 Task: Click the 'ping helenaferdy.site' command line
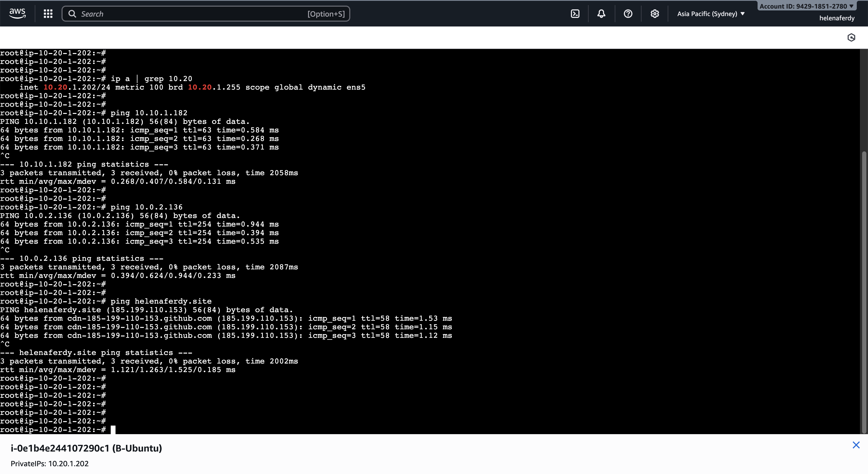[x=161, y=301]
